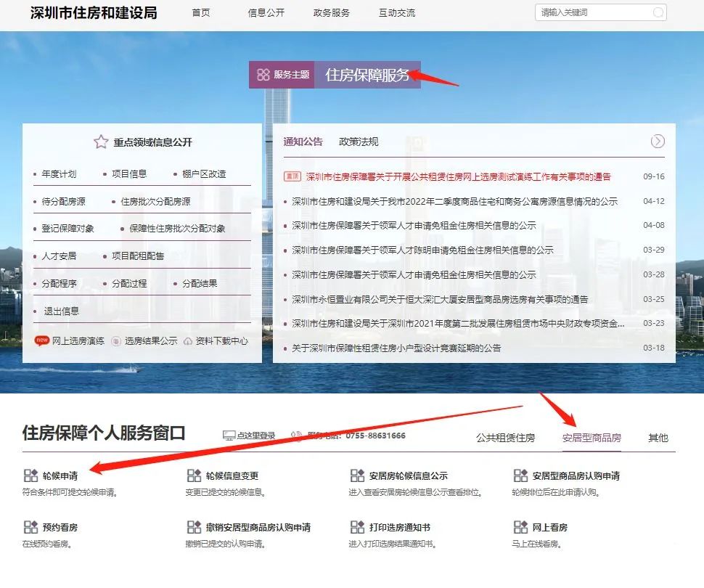
Task: Open 选房结果公示 link
Action: (x=151, y=341)
